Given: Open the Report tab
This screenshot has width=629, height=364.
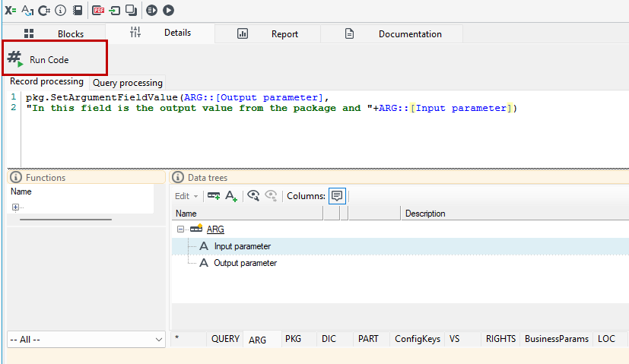Looking at the screenshot, I should click(268, 34).
